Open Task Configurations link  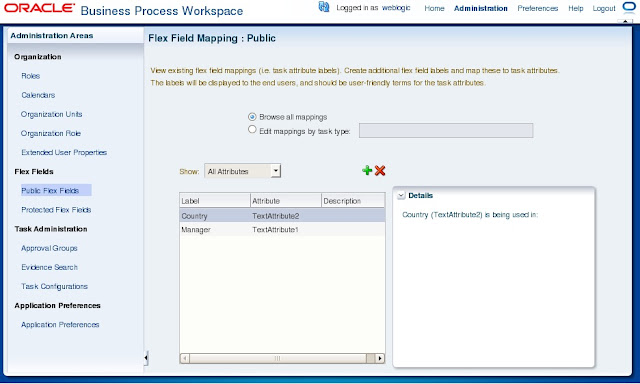(54, 286)
